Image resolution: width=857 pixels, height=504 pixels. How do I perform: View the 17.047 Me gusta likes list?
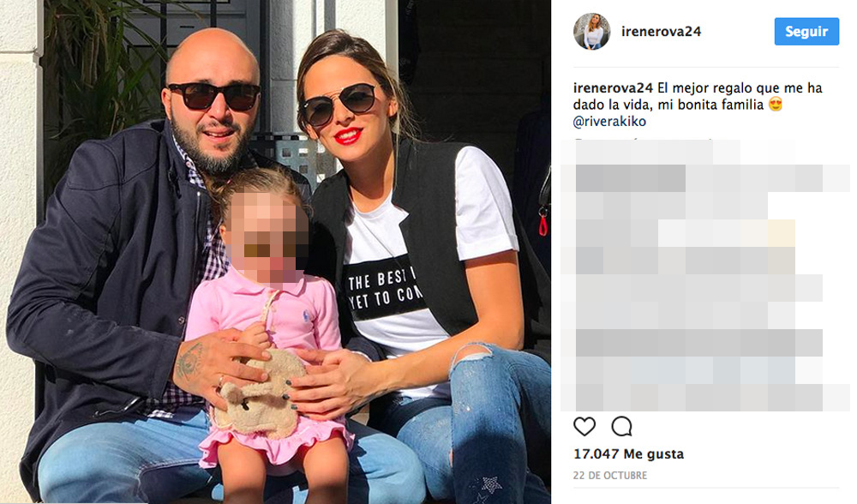pyautogui.click(x=628, y=453)
